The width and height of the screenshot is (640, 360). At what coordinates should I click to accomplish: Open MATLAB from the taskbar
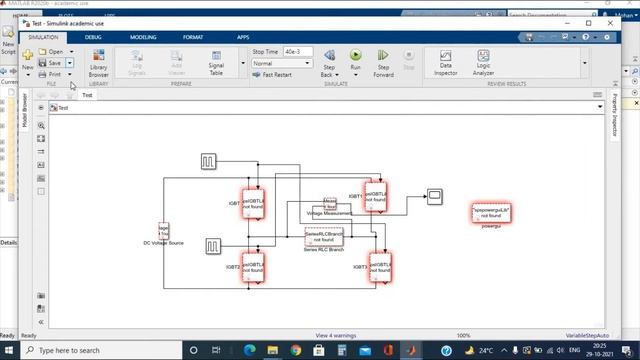411,350
